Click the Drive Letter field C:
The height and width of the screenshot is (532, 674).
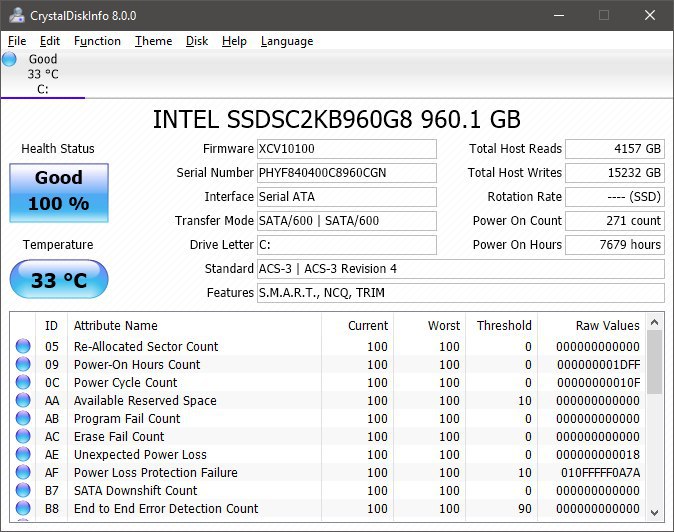click(x=347, y=245)
